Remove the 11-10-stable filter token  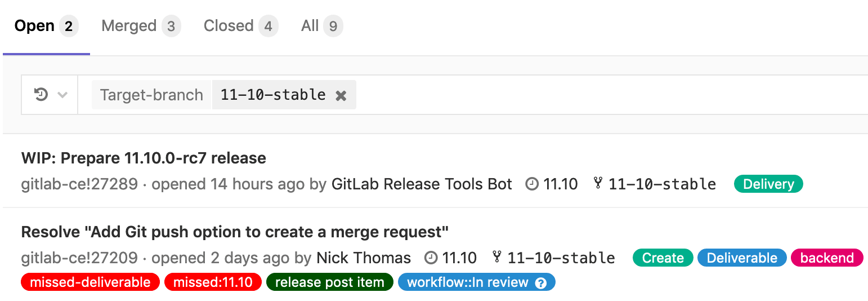(341, 95)
